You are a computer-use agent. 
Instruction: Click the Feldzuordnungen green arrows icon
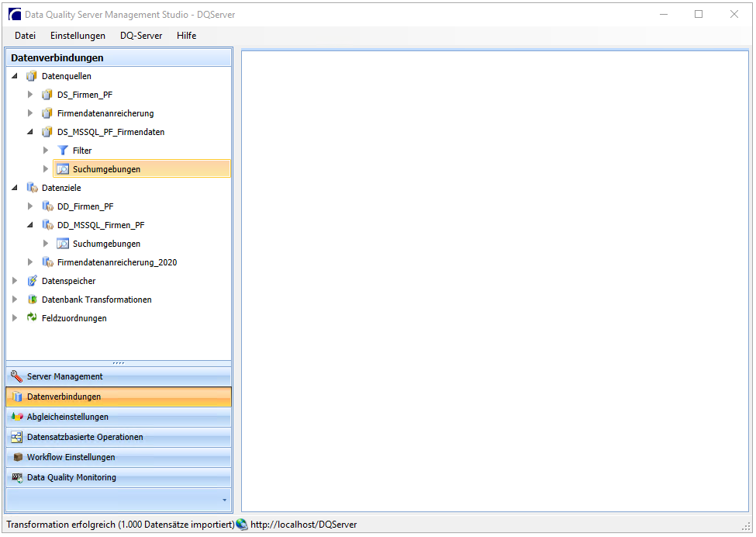click(32, 318)
